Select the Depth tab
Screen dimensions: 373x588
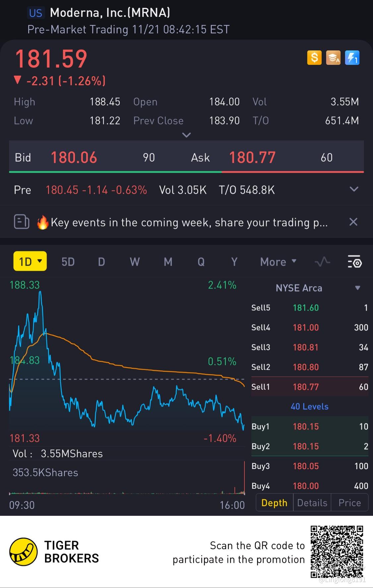coord(275,503)
